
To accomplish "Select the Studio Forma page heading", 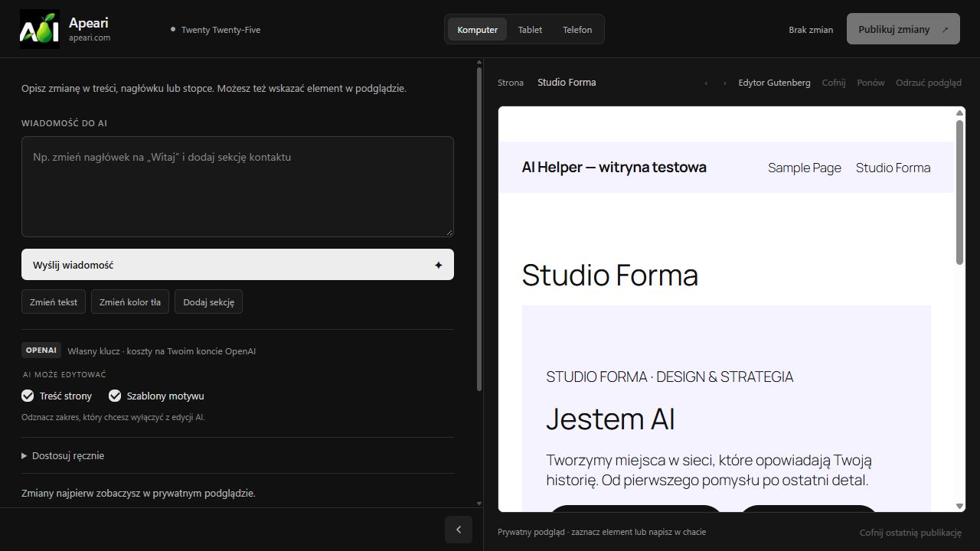I will [x=609, y=275].
